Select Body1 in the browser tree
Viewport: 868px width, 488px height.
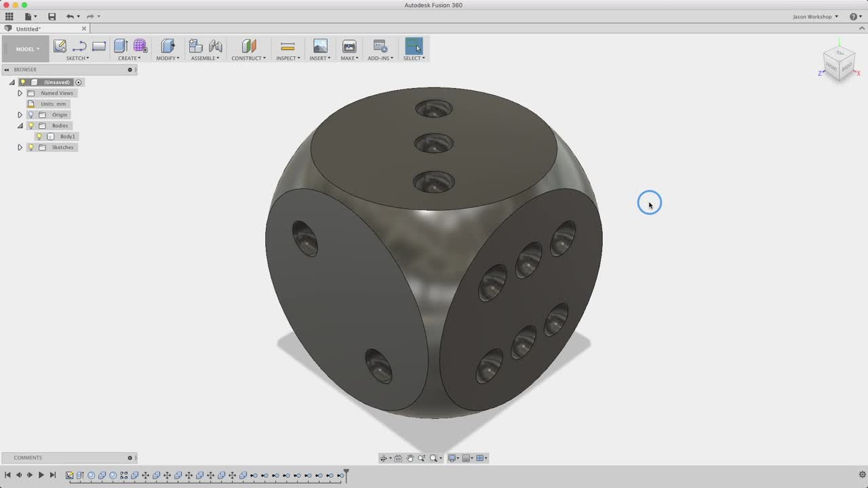(x=67, y=136)
